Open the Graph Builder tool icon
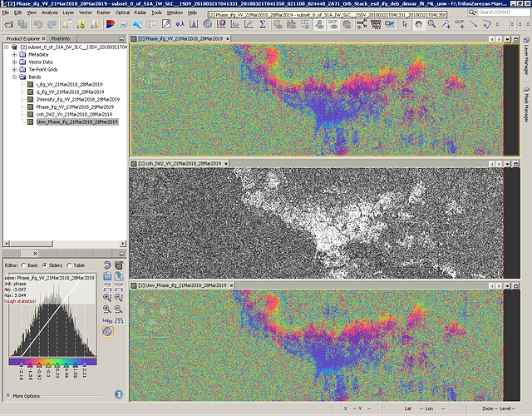The width and height of the screenshot is (532, 416). click(x=362, y=24)
